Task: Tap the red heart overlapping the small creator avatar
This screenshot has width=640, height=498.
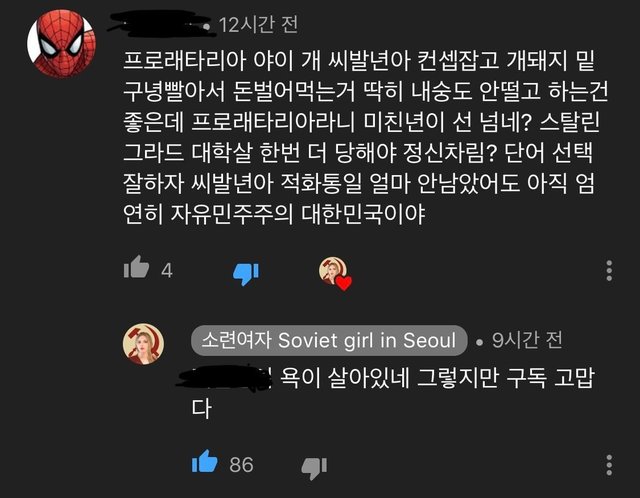Action: click(344, 282)
